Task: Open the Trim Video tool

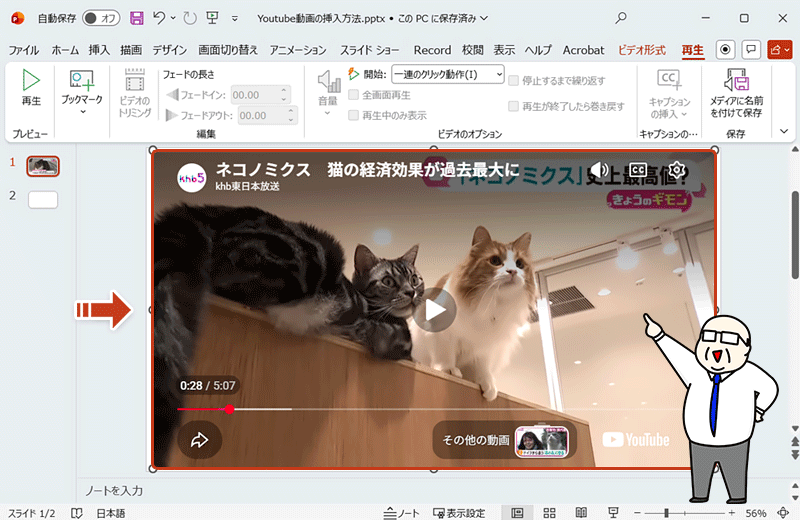Action: [135, 93]
